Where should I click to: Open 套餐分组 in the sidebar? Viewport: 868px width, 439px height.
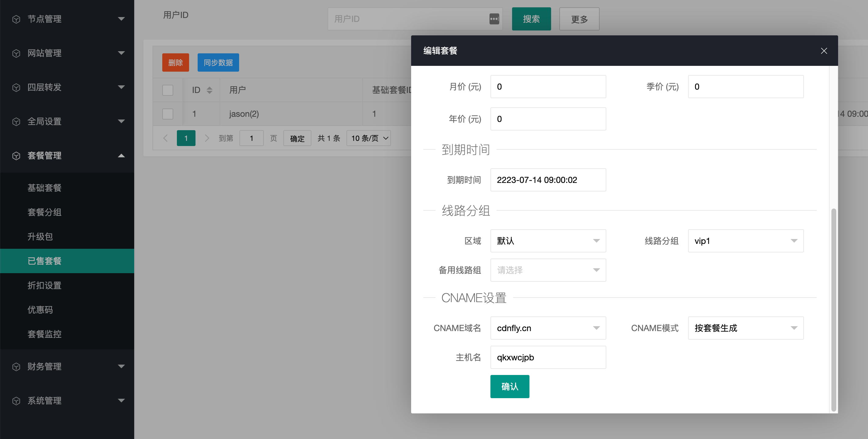tap(67, 212)
